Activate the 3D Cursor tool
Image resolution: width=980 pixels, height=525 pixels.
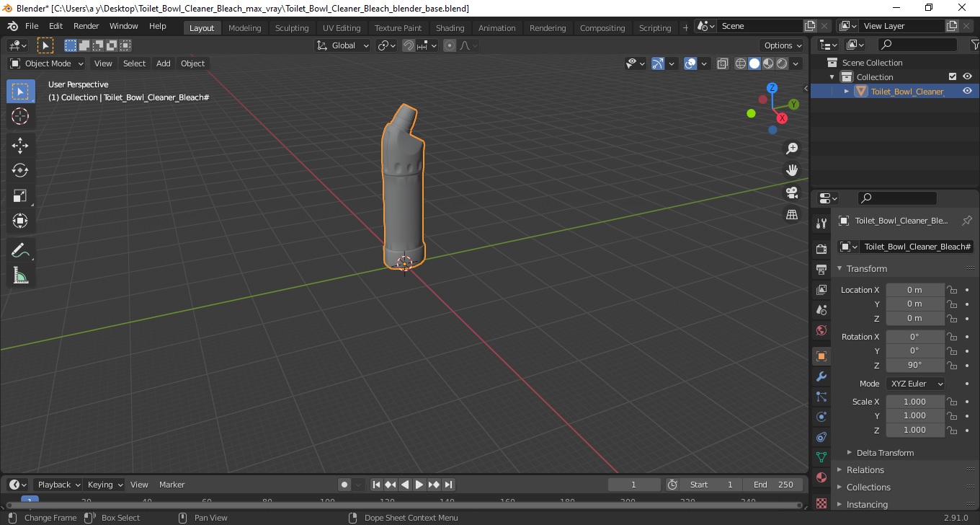[x=20, y=116]
